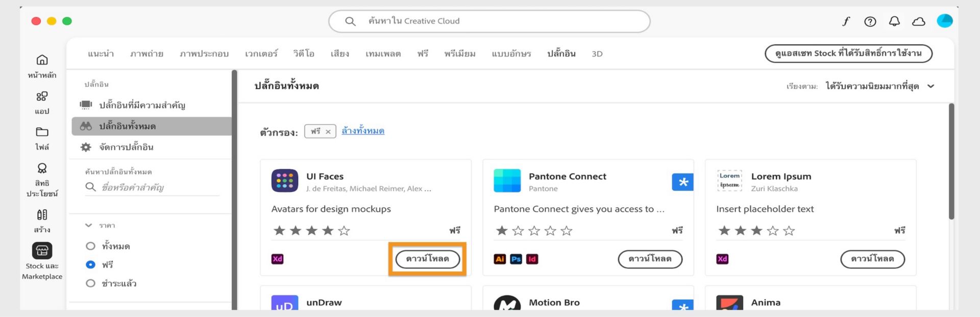Select the ฟรี price radio button
The height and width of the screenshot is (317, 980).
coord(90,264)
